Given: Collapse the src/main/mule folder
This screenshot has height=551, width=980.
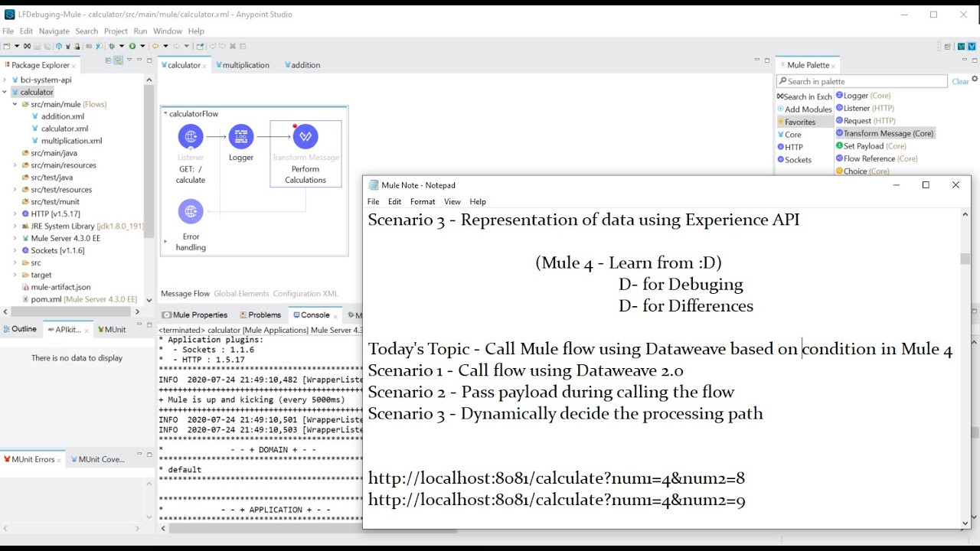Looking at the screenshot, I should [15, 104].
